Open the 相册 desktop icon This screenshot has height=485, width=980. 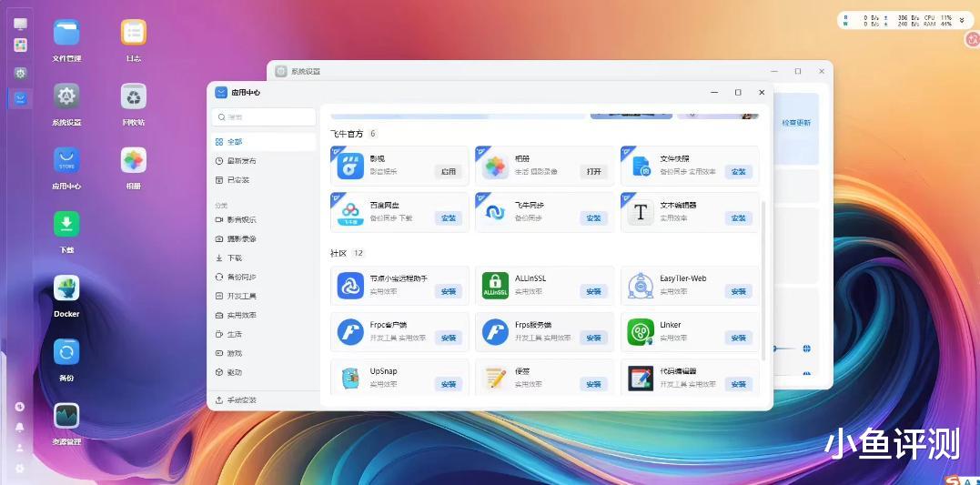coord(134,160)
